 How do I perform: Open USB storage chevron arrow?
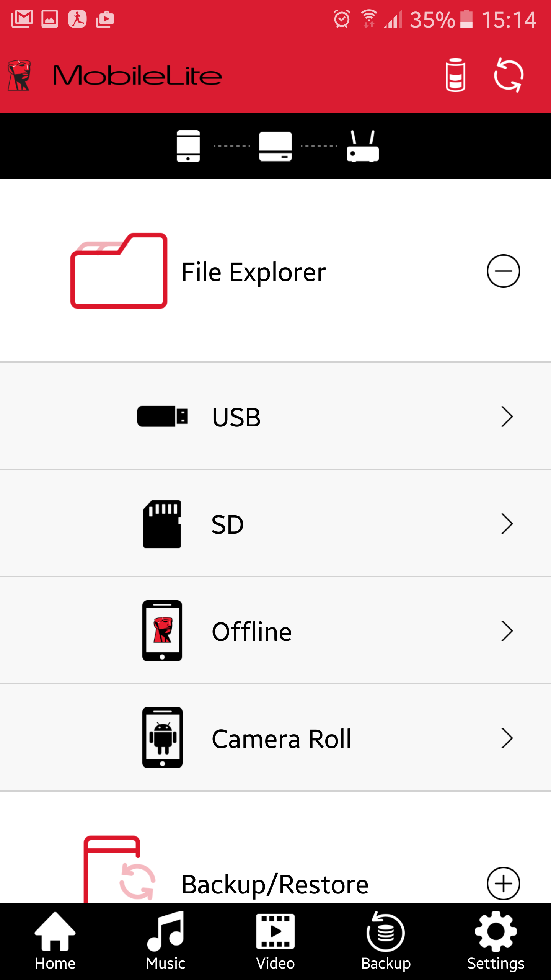(x=507, y=416)
